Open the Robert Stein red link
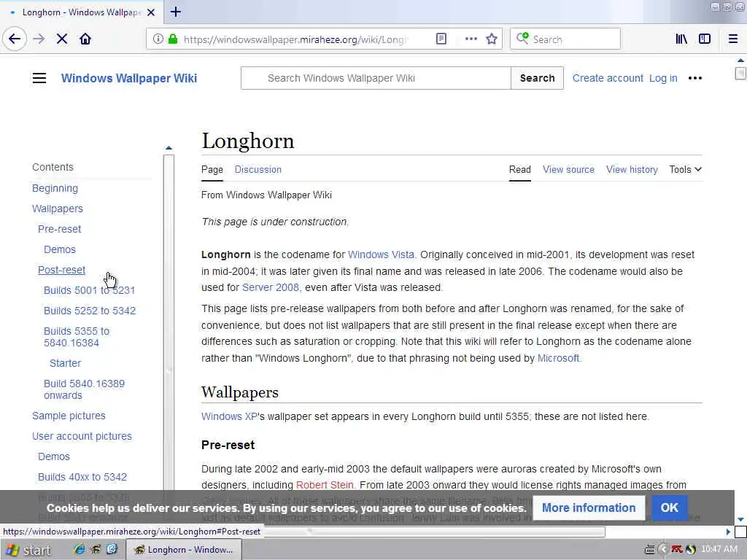 pyautogui.click(x=325, y=485)
